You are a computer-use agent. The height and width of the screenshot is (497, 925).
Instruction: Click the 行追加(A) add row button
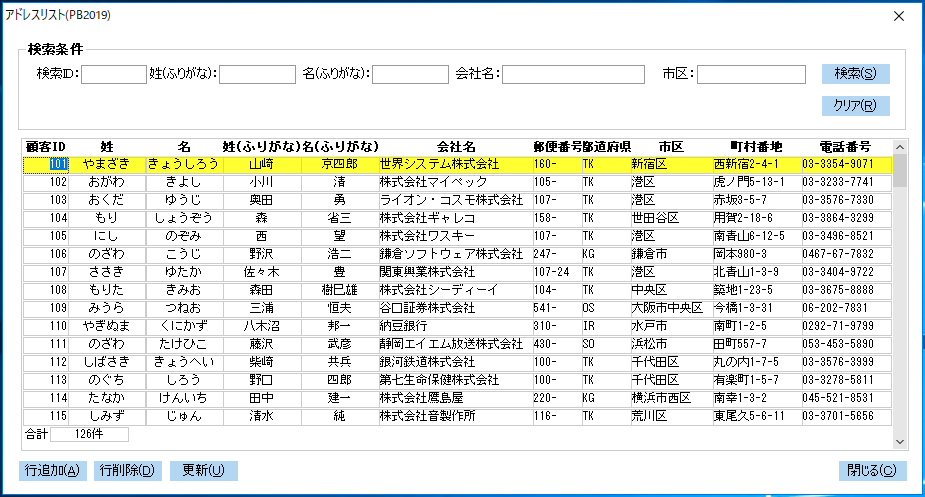(53, 470)
